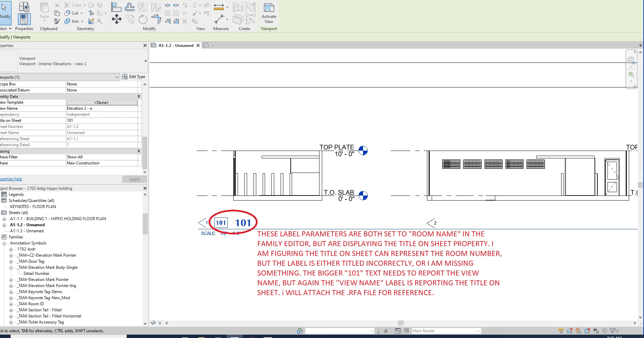Select sheet A1-1.3 - Unnamed
This screenshot has height=338, width=644.
(x=27, y=231)
